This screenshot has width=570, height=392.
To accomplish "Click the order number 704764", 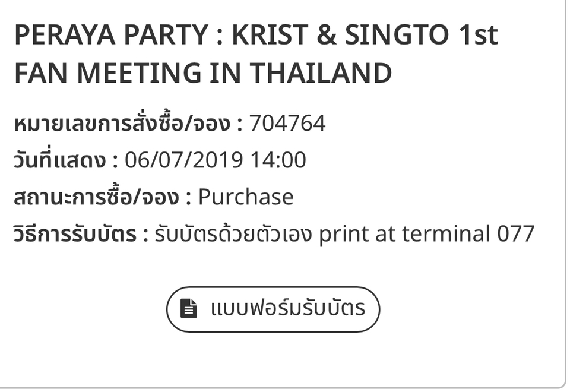I will click(287, 124).
